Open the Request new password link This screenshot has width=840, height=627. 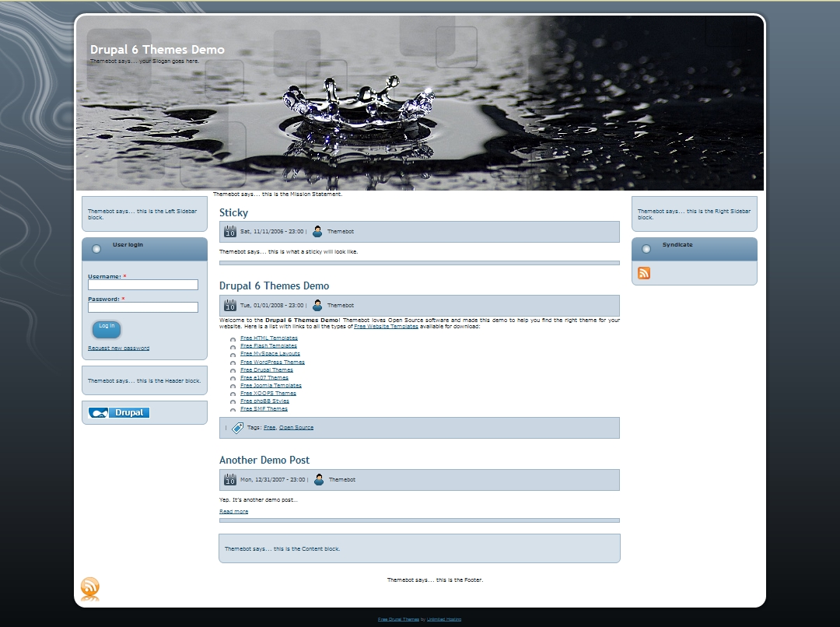coord(118,348)
